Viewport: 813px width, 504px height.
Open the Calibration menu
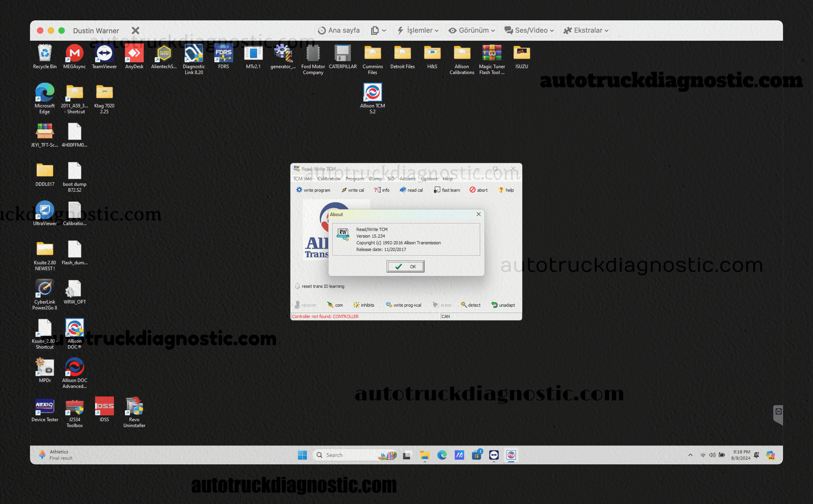coord(328,179)
